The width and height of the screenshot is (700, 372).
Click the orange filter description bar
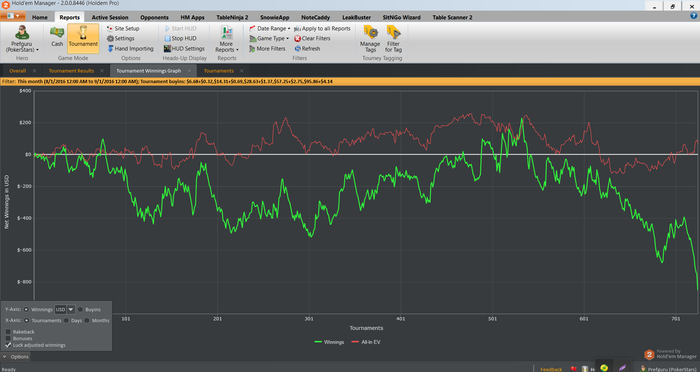click(x=350, y=82)
